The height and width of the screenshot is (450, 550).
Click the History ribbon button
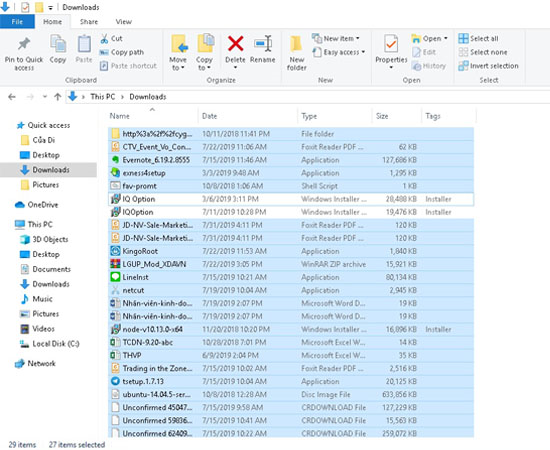point(429,66)
